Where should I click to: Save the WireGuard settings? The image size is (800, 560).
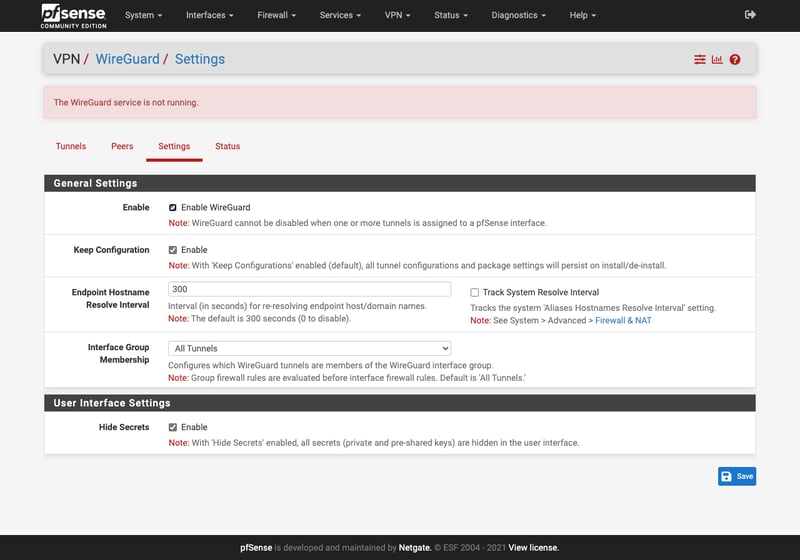[x=737, y=476]
